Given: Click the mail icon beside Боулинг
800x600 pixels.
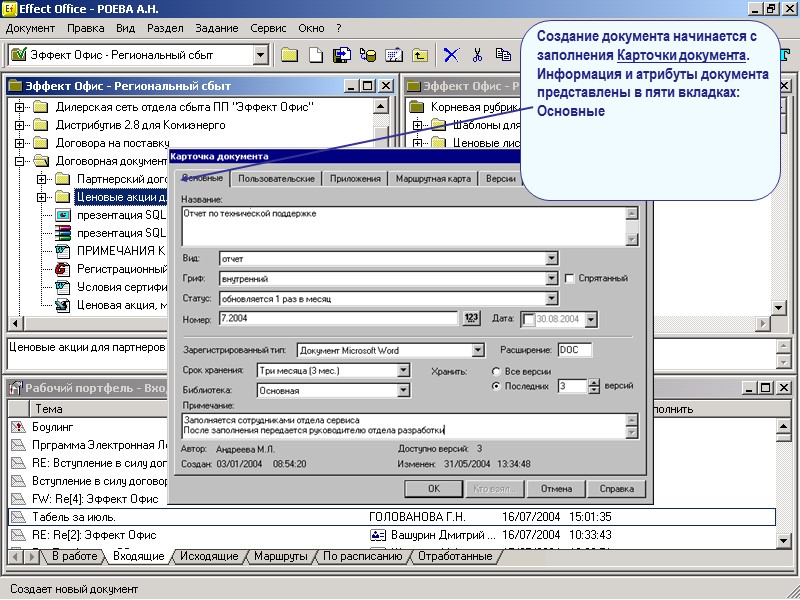Looking at the screenshot, I should coord(18,427).
